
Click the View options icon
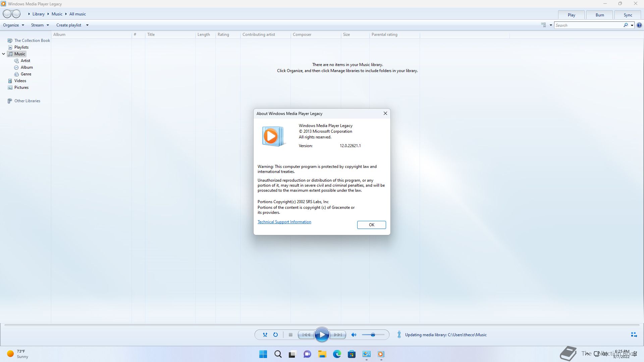click(x=543, y=25)
